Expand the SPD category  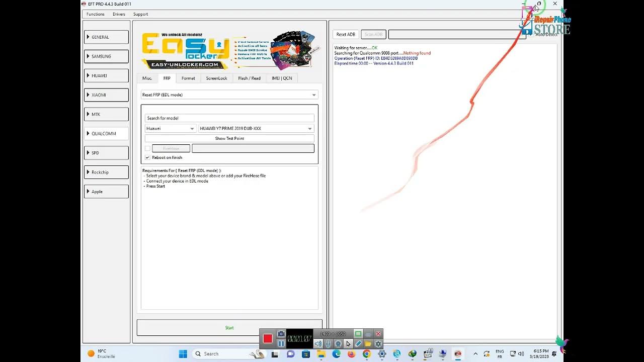tap(106, 152)
